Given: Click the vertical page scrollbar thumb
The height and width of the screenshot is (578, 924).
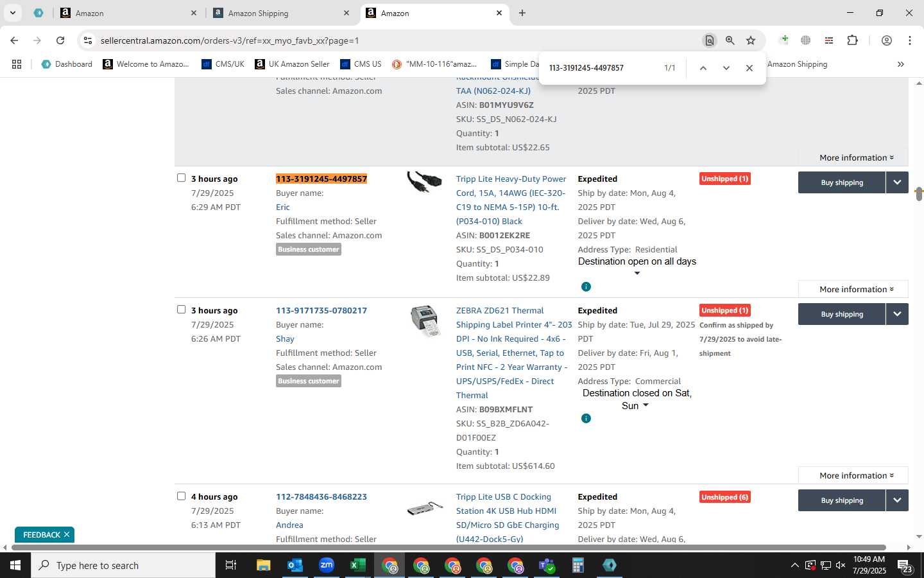Looking at the screenshot, I should [919, 193].
